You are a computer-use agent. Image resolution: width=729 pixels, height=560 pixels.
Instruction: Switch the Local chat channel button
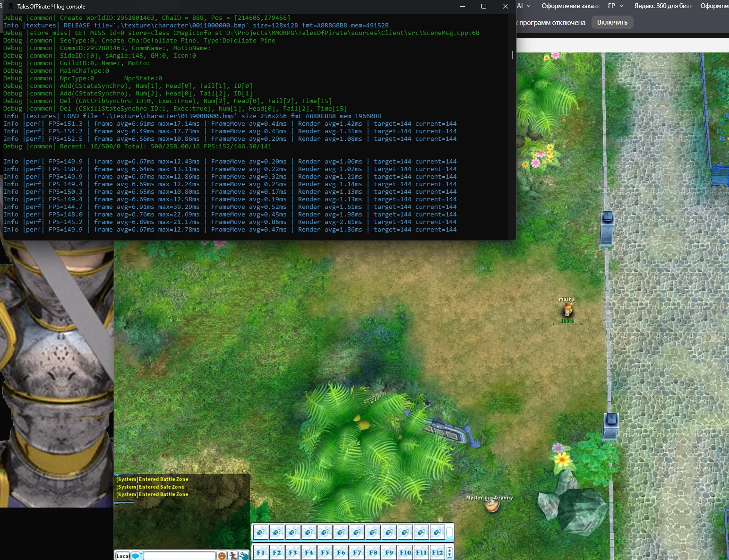(x=123, y=556)
